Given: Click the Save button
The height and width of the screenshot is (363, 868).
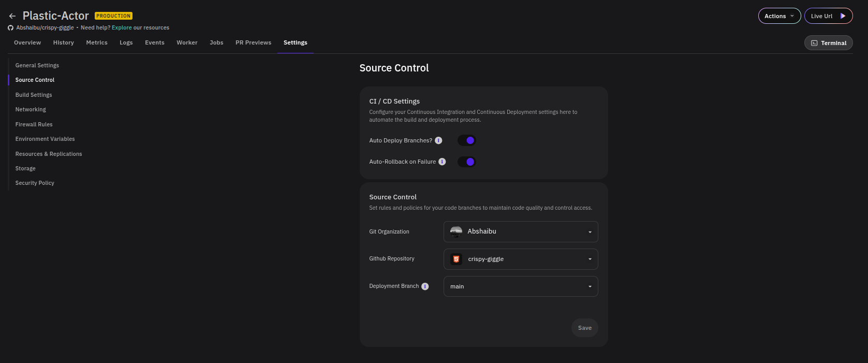Looking at the screenshot, I should pyautogui.click(x=585, y=328).
